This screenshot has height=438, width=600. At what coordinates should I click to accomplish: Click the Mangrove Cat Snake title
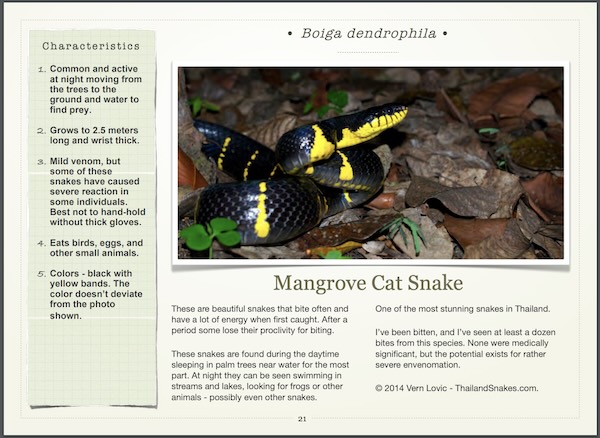(368, 283)
